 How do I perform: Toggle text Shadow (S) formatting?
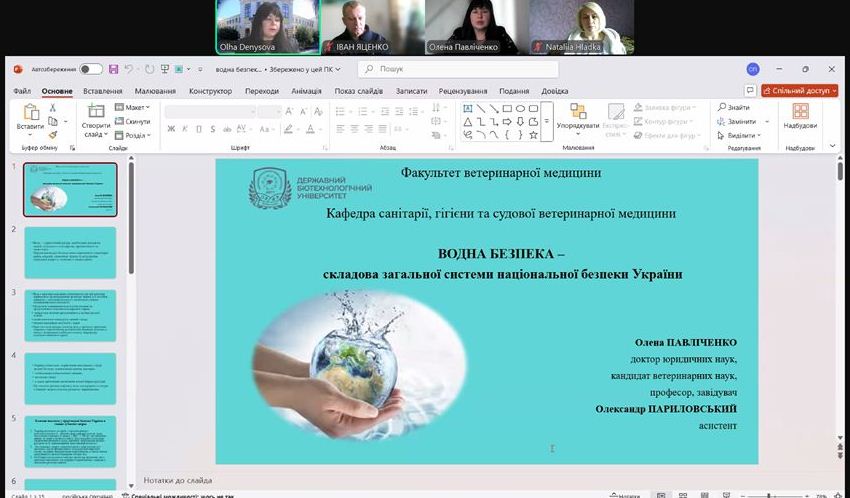213,129
